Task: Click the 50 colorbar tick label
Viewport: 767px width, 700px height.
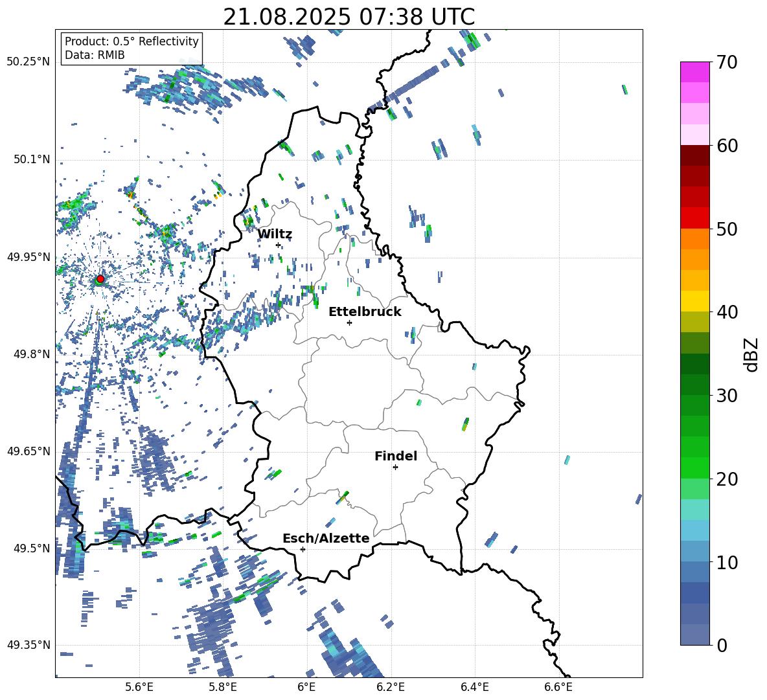Action: point(727,229)
